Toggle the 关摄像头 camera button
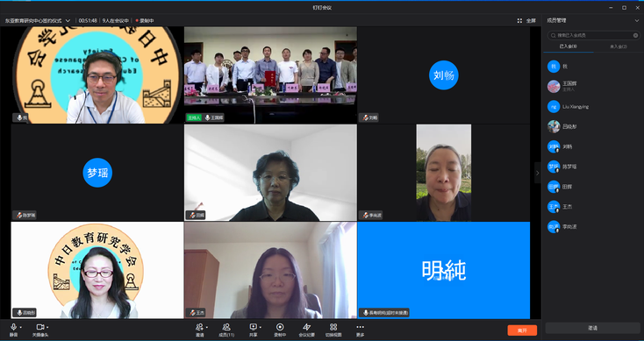644x341 pixels. point(40,327)
